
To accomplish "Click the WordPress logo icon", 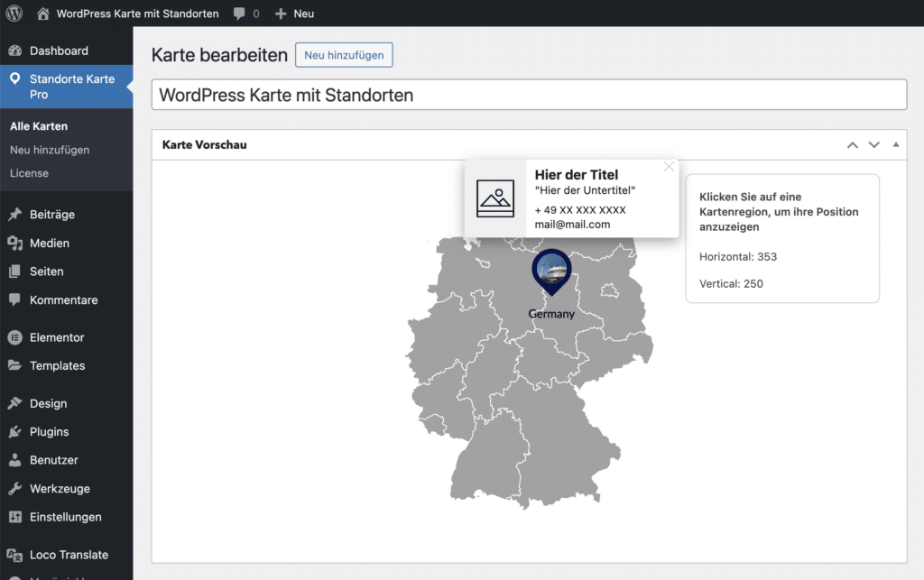I will (x=14, y=13).
